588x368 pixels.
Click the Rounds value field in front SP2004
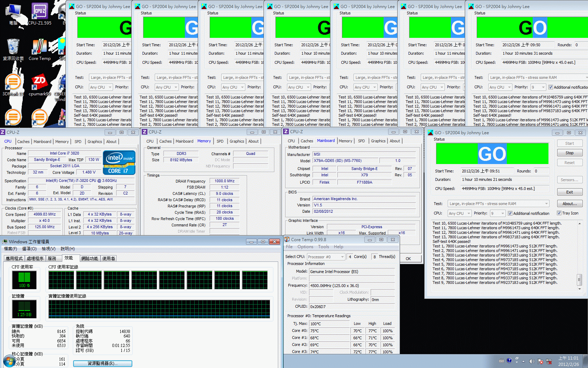tap(541, 171)
